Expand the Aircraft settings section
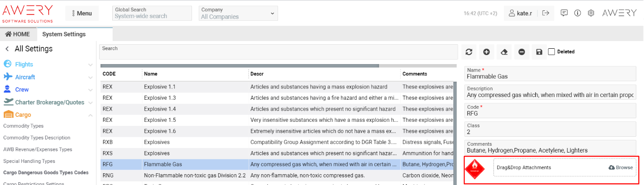 point(90,77)
